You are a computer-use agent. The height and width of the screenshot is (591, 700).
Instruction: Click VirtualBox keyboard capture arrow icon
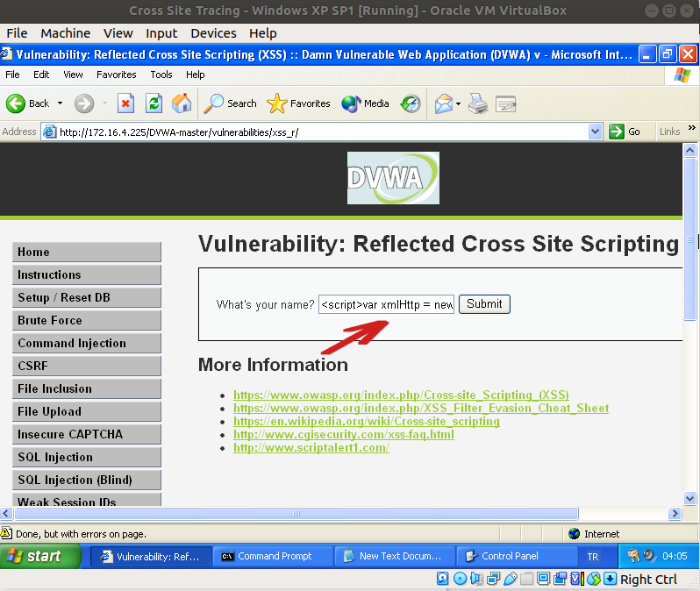click(x=610, y=579)
